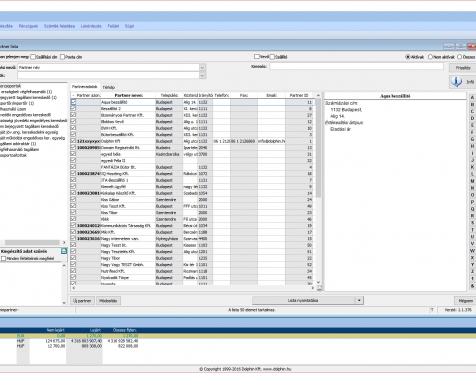Select the Összes radio button
The height and width of the screenshot is (373, 476).
point(459,57)
